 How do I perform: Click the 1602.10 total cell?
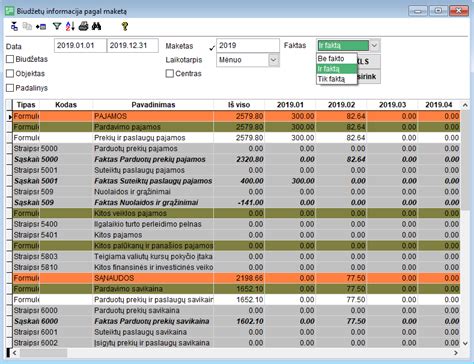pos(250,321)
